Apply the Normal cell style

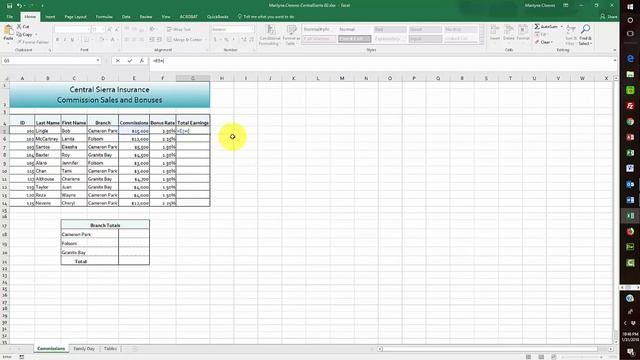coord(355,29)
